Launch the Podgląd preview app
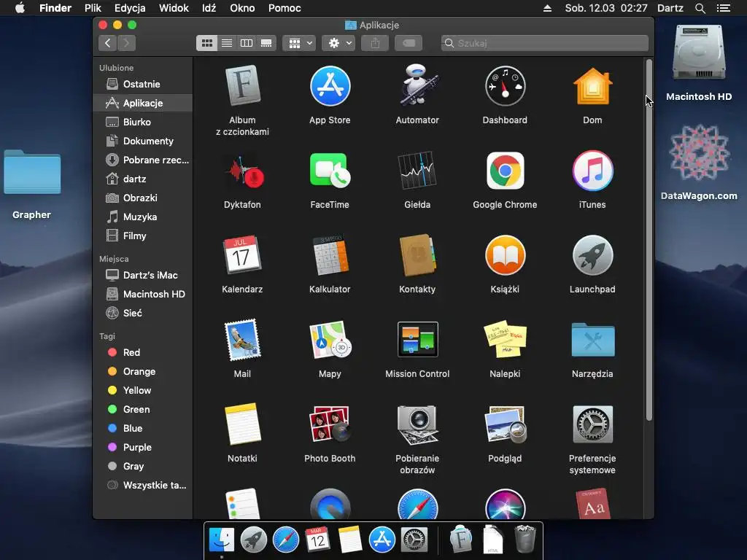 505,424
